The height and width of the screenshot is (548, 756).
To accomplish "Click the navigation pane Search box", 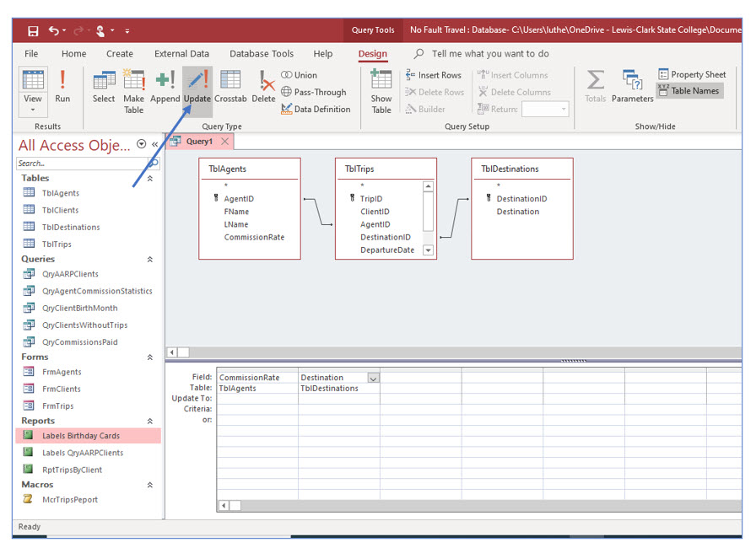I will (x=82, y=164).
